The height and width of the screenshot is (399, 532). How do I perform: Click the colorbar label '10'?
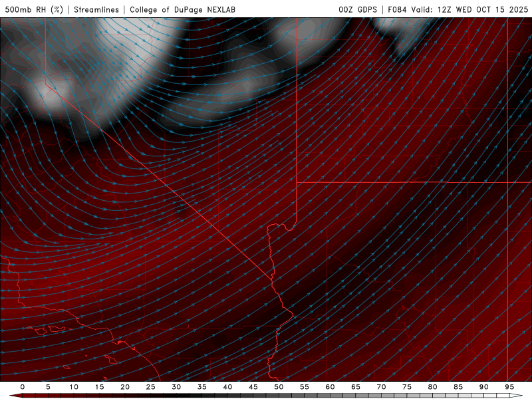pyautogui.click(x=74, y=387)
